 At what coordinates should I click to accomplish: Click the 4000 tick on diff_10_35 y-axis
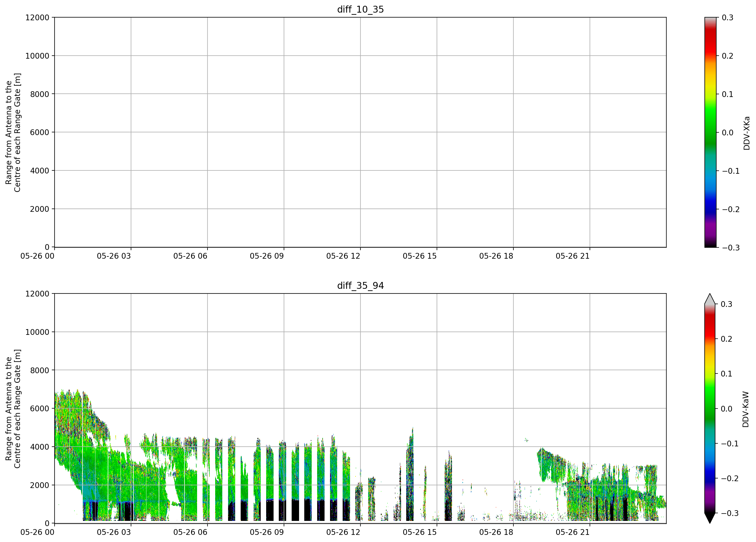click(40, 170)
